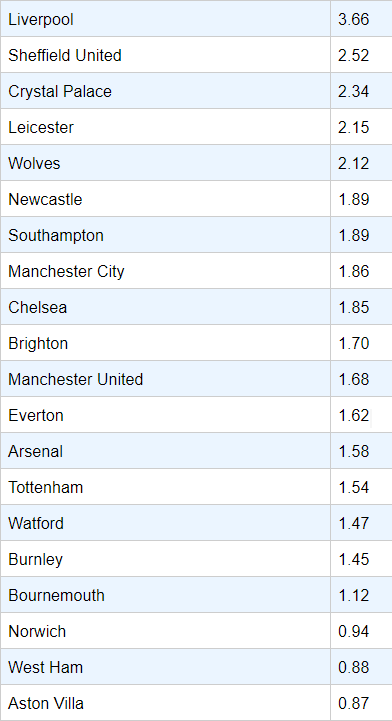
Task: Select Tottenham in the table
Action: [165, 486]
